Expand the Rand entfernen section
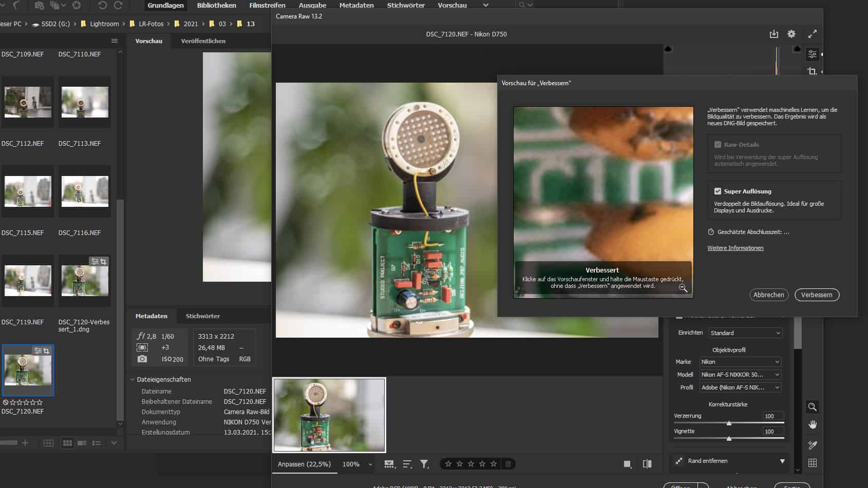 pos(783,461)
